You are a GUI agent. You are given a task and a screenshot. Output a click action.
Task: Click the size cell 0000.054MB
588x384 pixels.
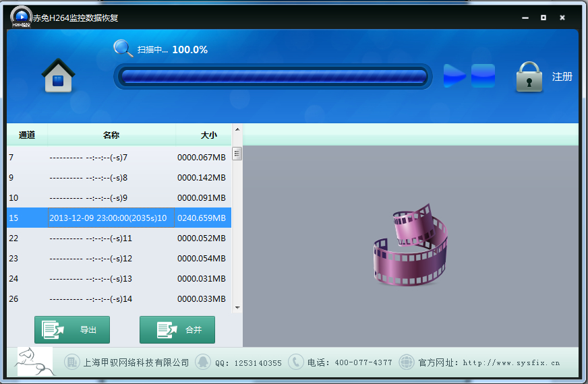[202, 259]
